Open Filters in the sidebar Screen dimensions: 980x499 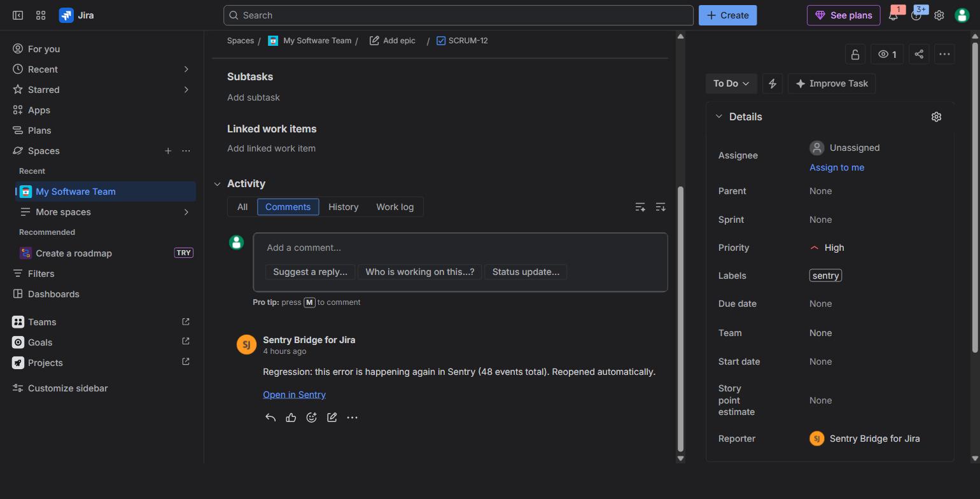(104, 274)
